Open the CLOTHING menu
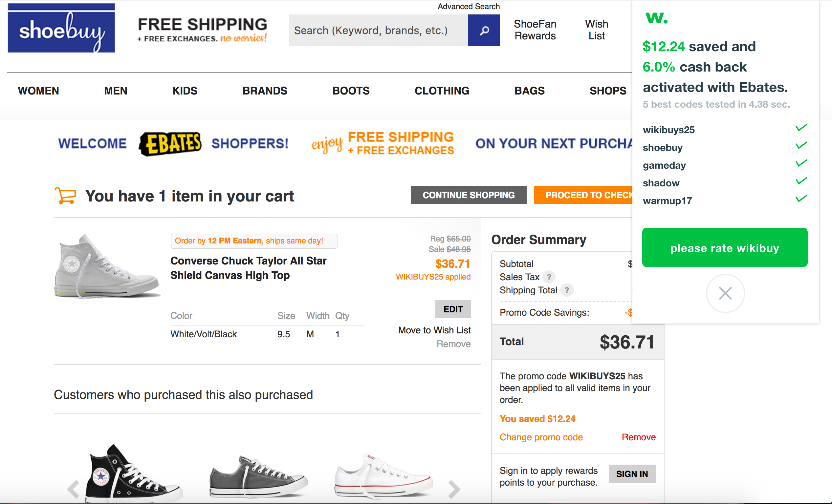Image resolution: width=832 pixels, height=504 pixels. [442, 91]
